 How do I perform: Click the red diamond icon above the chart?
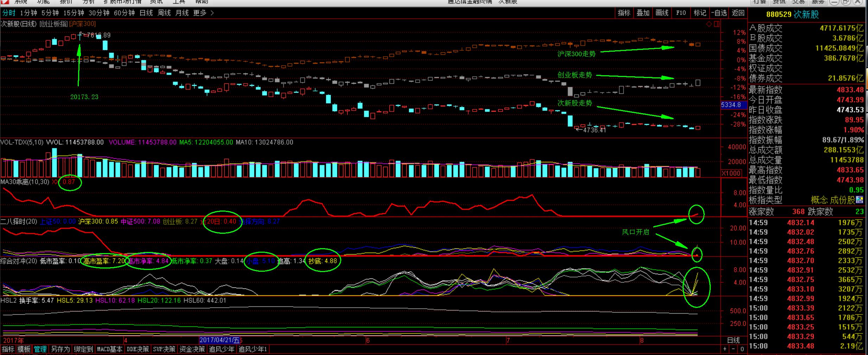tap(709, 24)
